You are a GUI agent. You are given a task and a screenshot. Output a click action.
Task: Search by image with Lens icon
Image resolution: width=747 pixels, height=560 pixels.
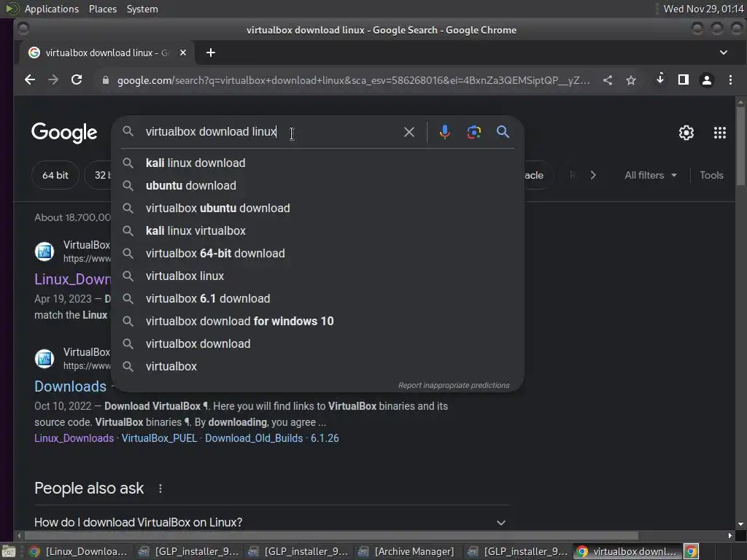point(473,132)
